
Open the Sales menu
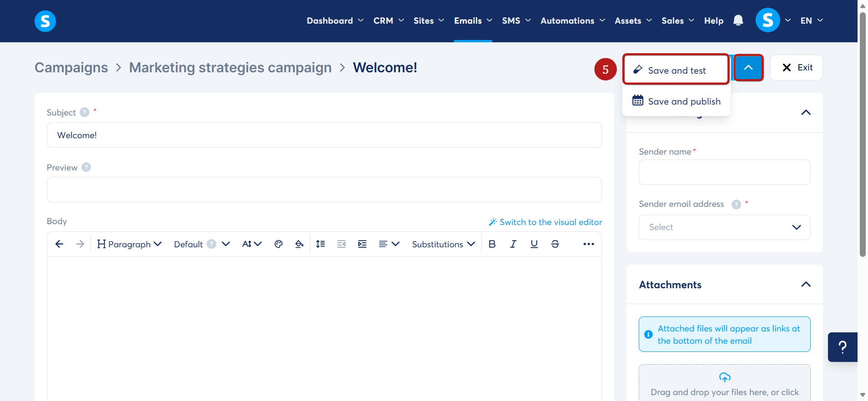pyautogui.click(x=678, y=20)
